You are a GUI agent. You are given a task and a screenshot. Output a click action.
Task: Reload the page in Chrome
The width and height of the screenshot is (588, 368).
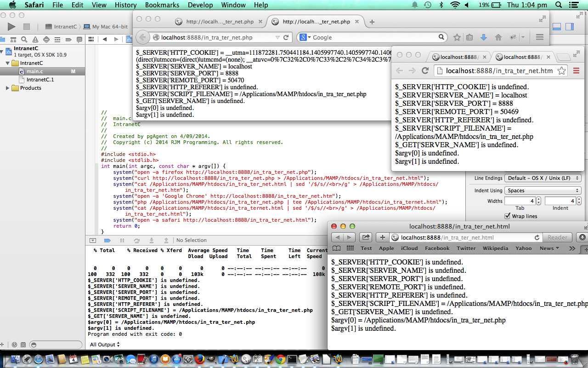425,70
